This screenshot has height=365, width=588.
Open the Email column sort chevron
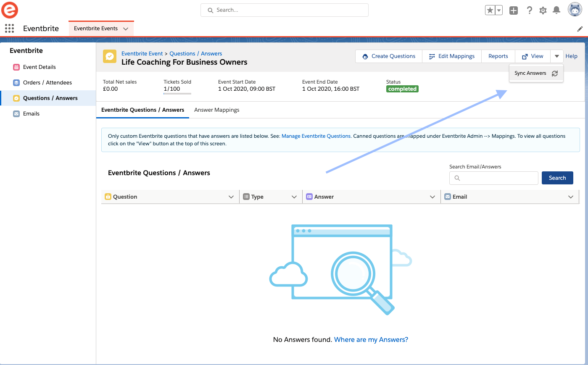571,197
